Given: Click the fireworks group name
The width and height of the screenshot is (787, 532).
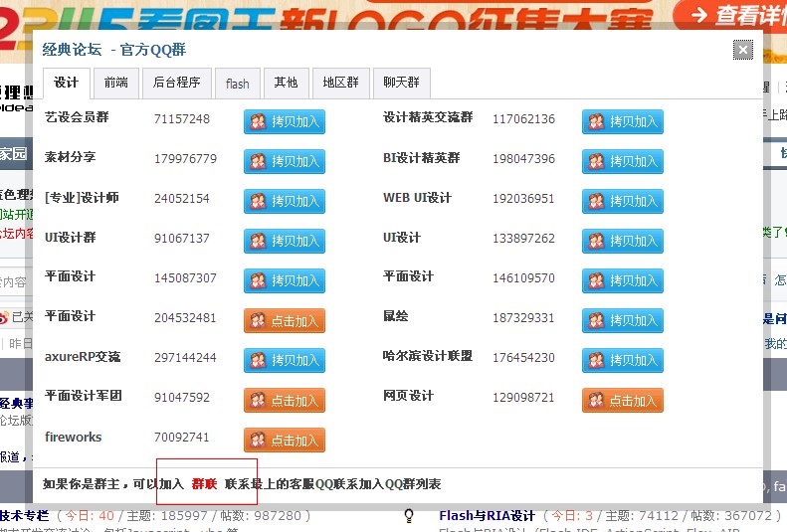Looking at the screenshot, I should coord(74,437).
